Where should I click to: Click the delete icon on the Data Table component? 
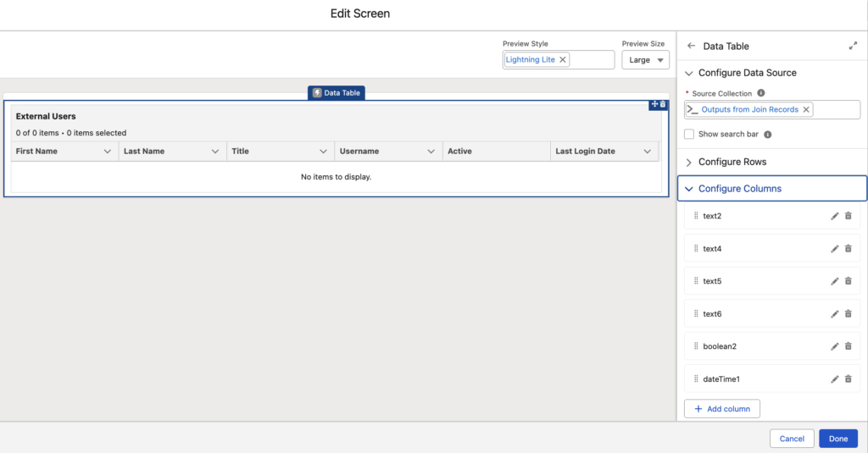coord(663,104)
